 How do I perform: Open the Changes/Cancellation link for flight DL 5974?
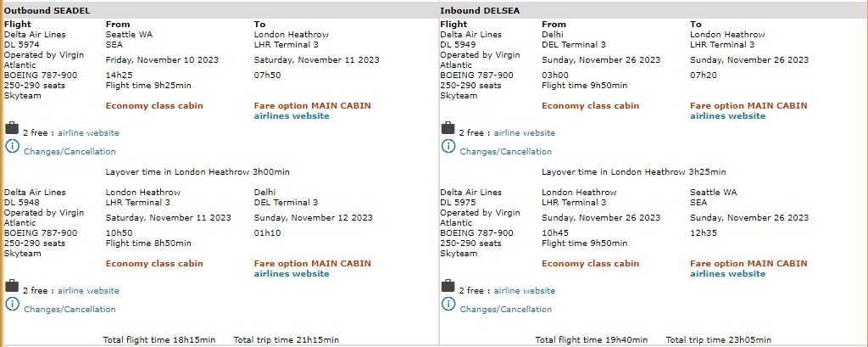(x=70, y=152)
